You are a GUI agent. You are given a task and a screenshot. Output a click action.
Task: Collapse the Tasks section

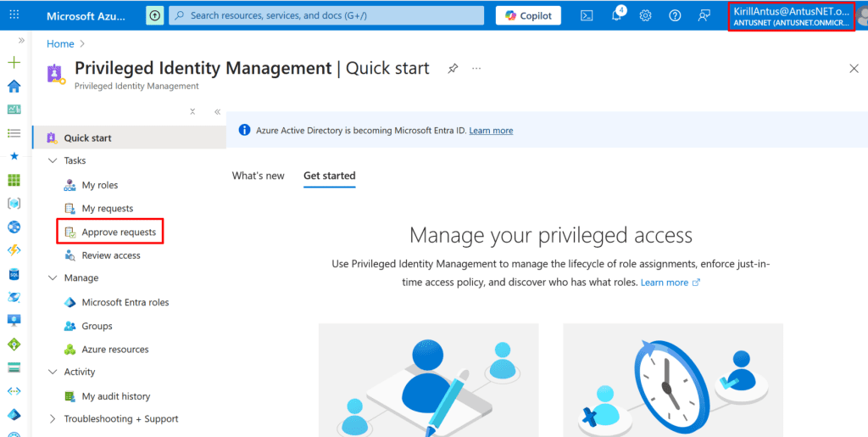53,160
